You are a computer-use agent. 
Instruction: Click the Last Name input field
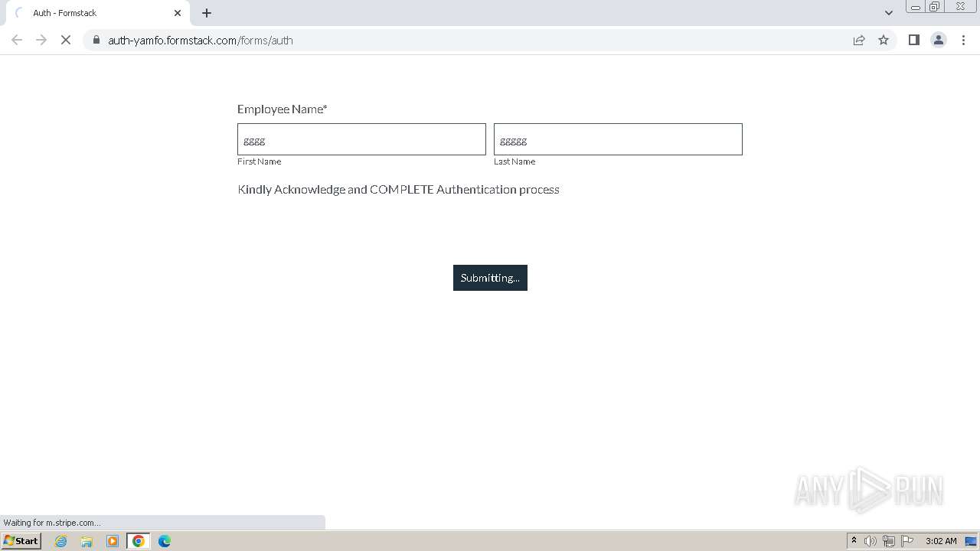click(x=618, y=139)
